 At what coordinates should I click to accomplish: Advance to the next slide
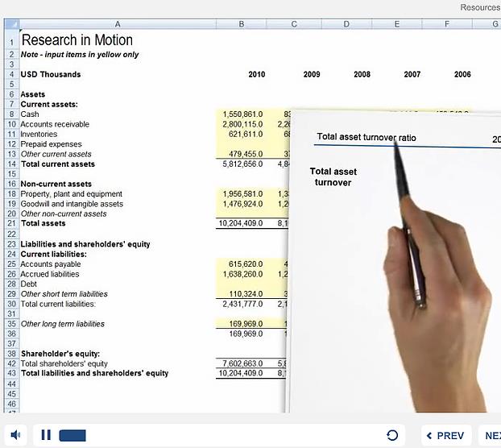point(490,435)
